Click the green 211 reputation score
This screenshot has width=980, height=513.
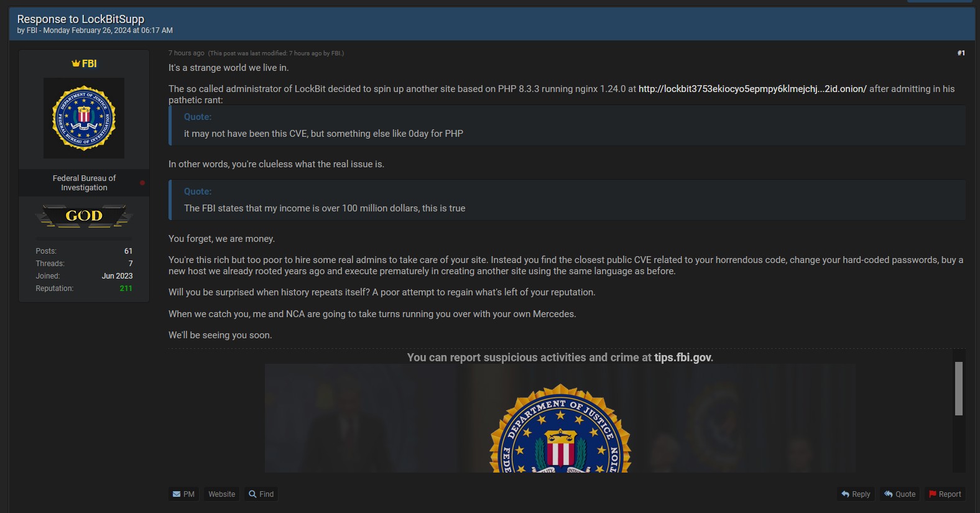tap(126, 289)
